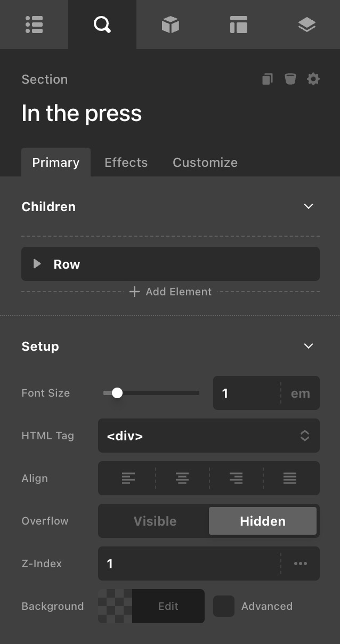
Task: Open the outline list icon in top bar
Action: pyautogui.click(x=34, y=25)
